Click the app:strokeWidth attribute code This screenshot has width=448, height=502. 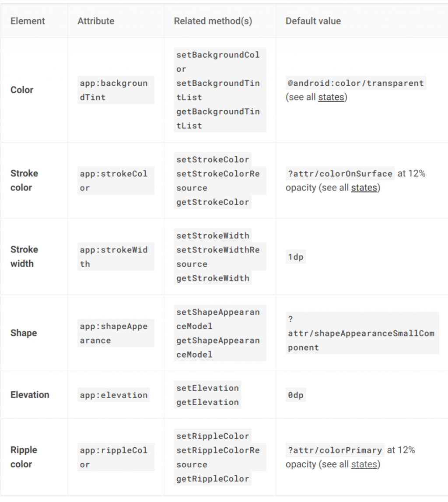[114, 257]
